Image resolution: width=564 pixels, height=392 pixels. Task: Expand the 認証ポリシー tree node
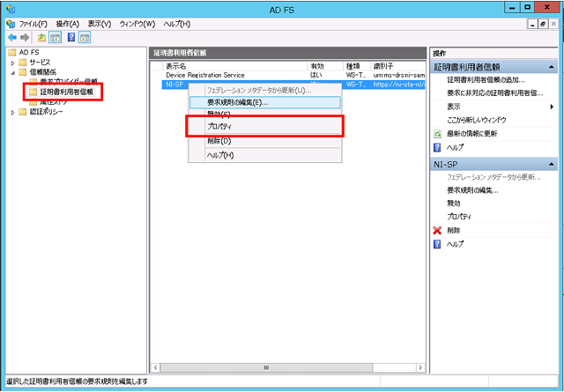click(x=13, y=112)
